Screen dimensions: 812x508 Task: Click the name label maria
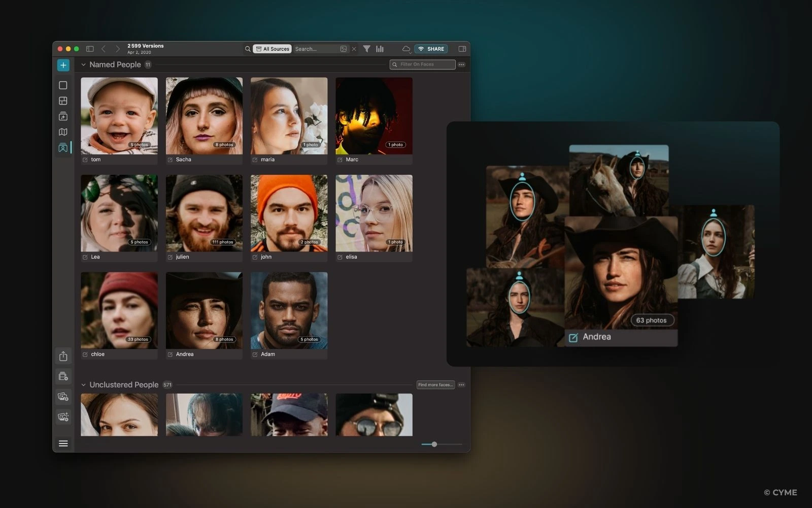[267, 160]
